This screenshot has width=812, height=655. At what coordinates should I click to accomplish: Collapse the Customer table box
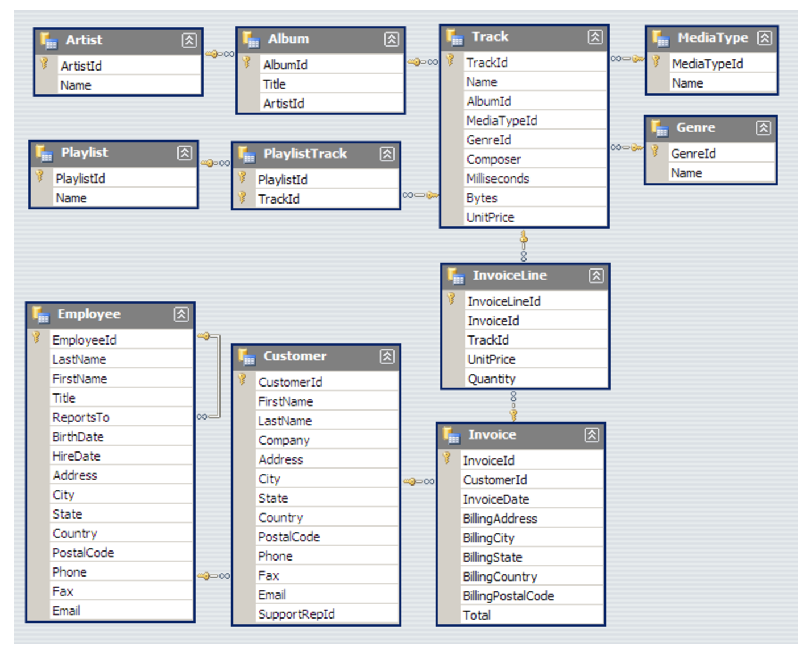click(x=387, y=356)
